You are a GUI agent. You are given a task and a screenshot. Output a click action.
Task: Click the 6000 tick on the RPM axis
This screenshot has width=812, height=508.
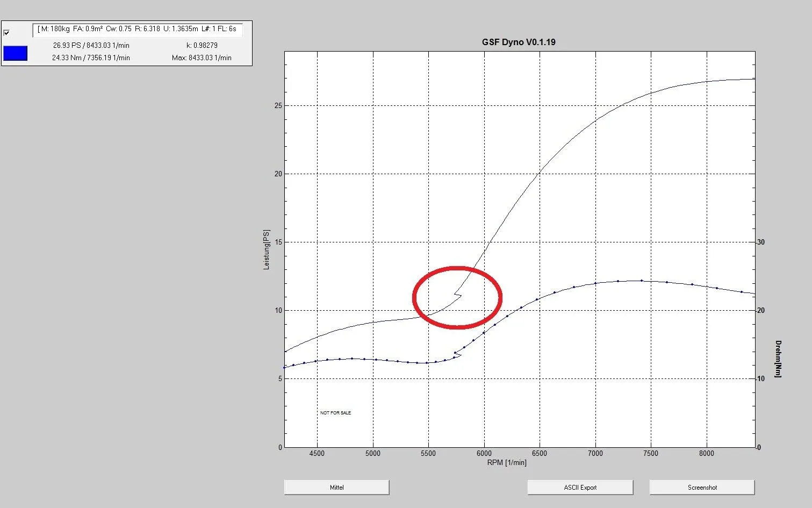pyautogui.click(x=484, y=454)
